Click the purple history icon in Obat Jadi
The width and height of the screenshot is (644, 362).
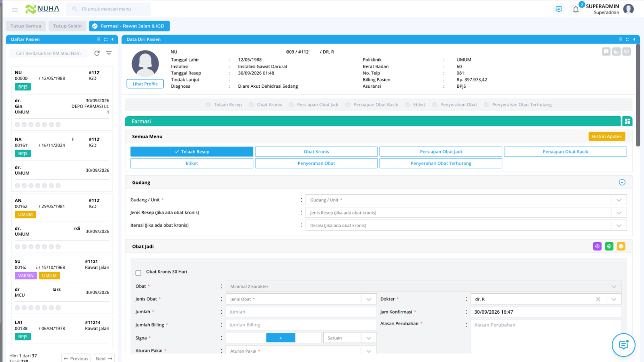pos(597,246)
